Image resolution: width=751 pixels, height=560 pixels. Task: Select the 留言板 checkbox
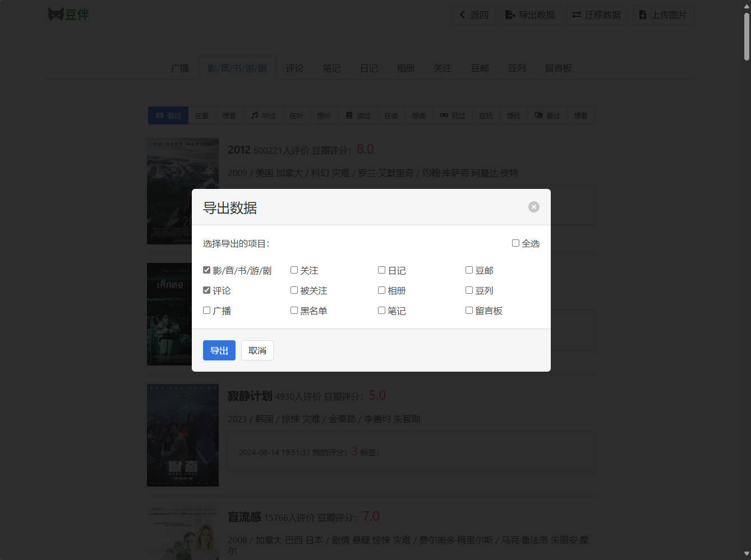click(469, 311)
